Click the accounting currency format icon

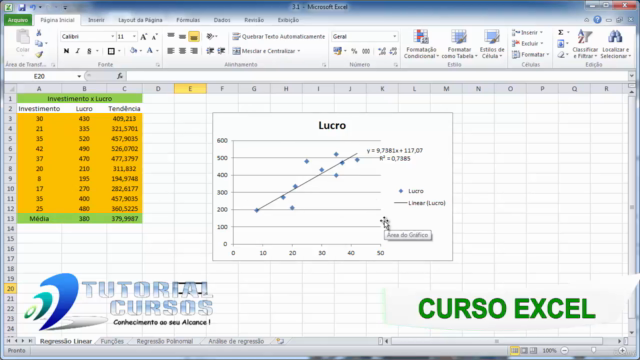pos(337,51)
